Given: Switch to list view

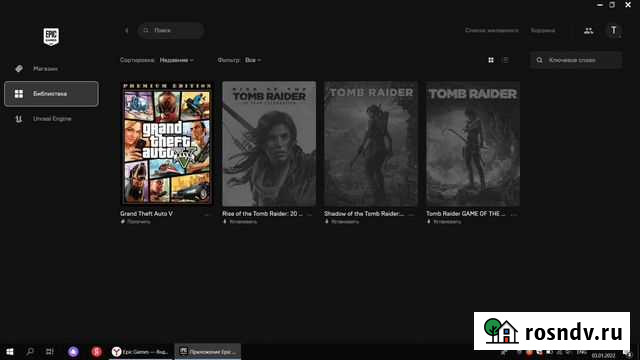Looking at the screenshot, I should (x=506, y=60).
